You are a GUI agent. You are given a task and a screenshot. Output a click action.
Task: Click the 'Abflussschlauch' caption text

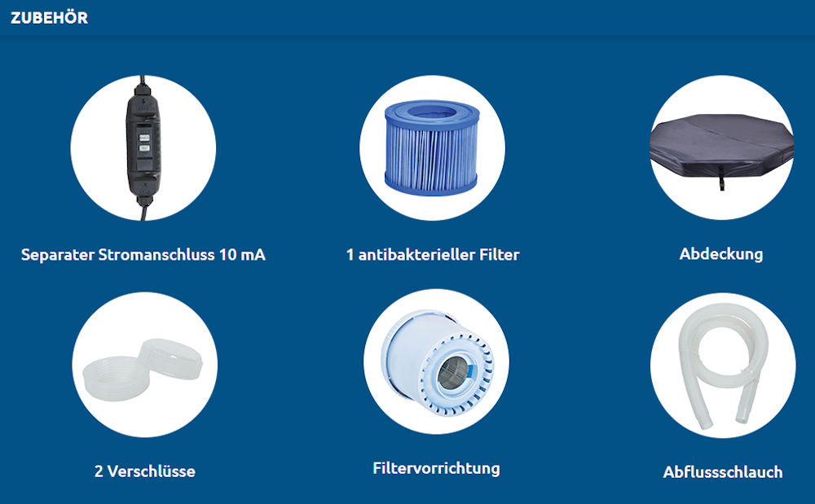pyautogui.click(x=723, y=472)
